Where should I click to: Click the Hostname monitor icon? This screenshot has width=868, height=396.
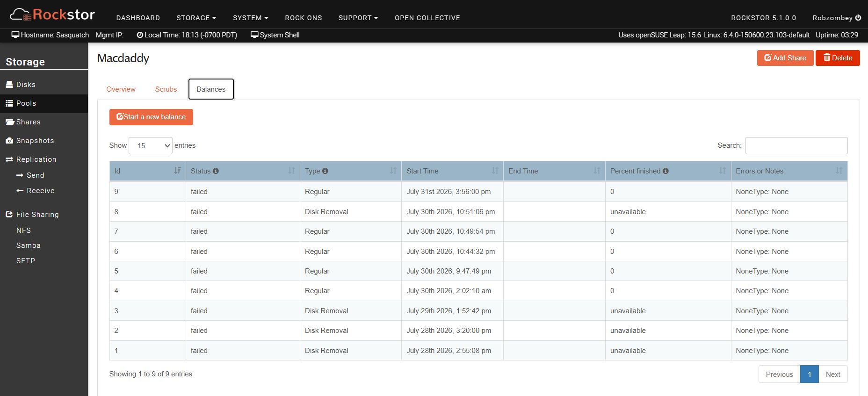(x=15, y=35)
